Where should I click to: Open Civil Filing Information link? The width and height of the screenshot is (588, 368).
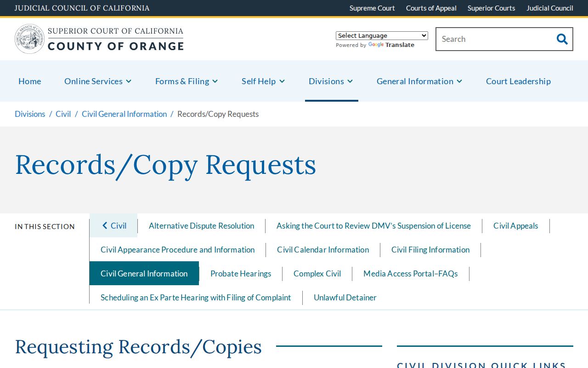point(430,249)
